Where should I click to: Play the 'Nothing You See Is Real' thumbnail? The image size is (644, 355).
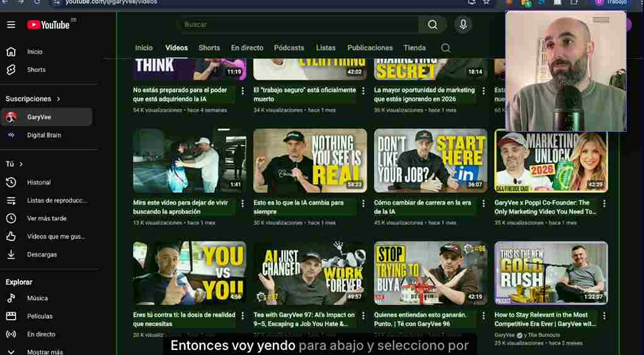310,161
